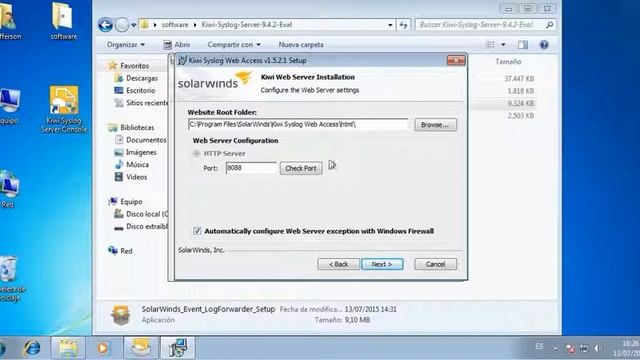Select the Equipo desktop icon
The width and height of the screenshot is (640, 360).
(x=9, y=106)
